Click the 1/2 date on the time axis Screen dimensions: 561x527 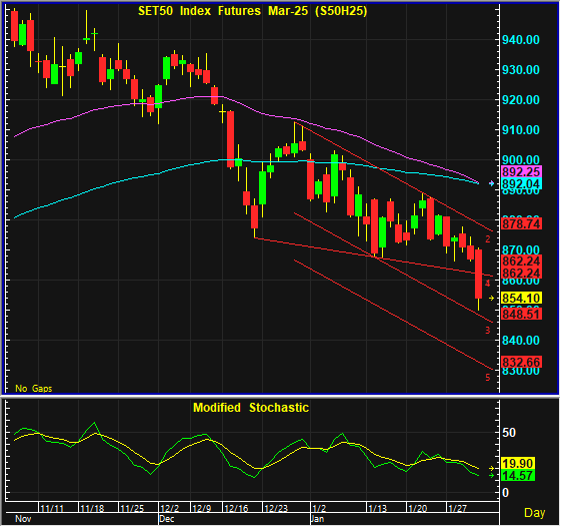[319, 508]
